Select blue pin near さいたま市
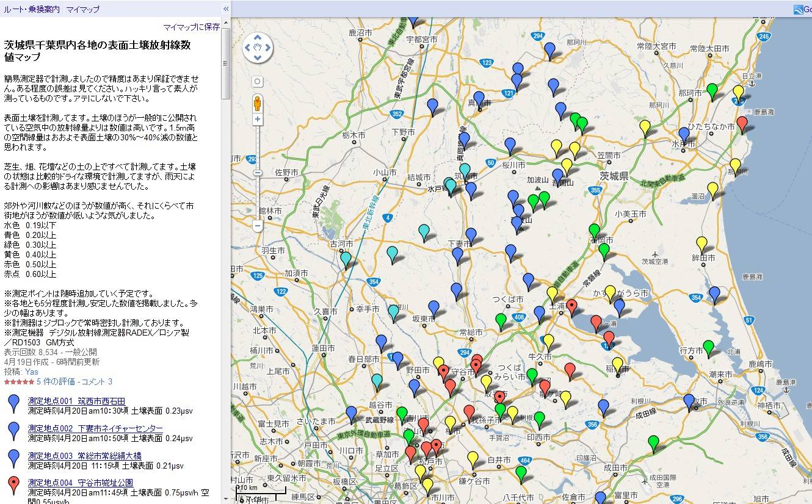 [x=351, y=414]
